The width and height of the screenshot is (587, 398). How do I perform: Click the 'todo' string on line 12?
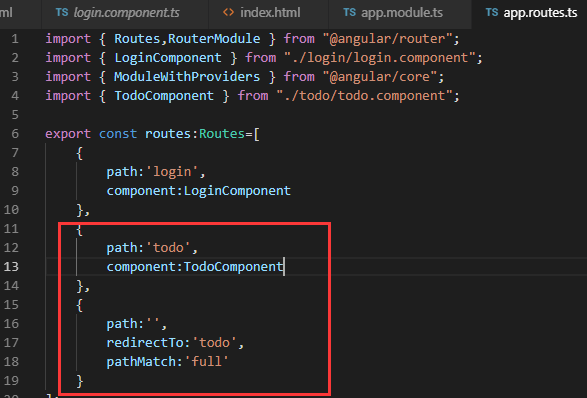pos(168,248)
